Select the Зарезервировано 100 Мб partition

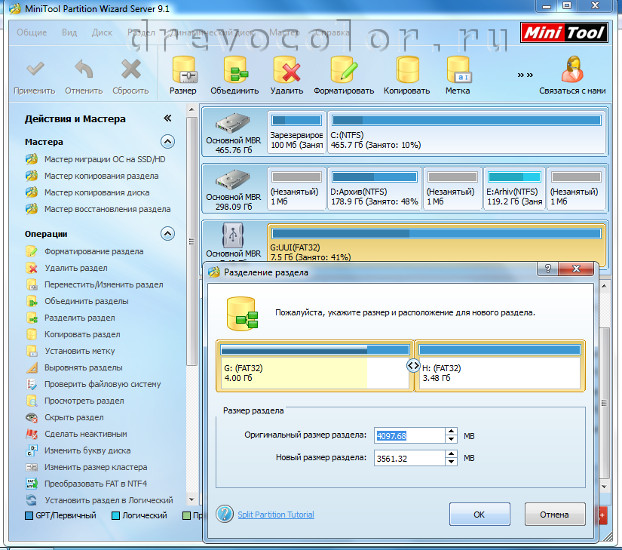point(296,132)
